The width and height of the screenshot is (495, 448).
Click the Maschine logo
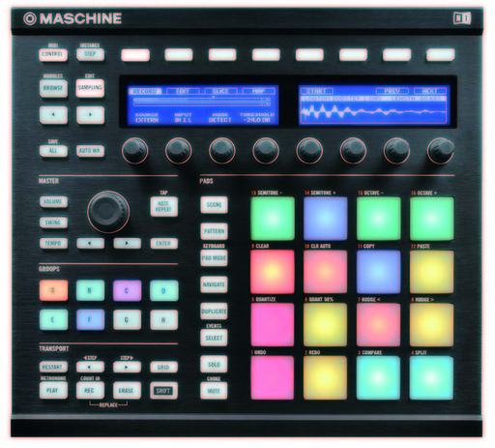(x=73, y=18)
